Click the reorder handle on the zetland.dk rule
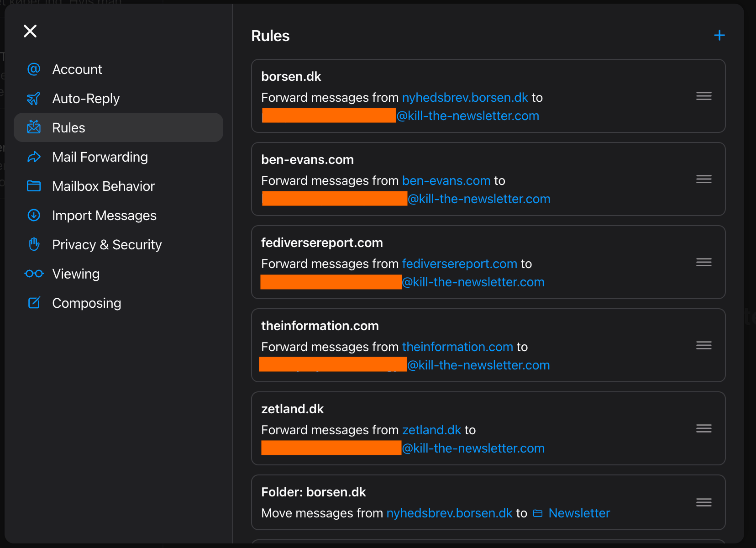Viewport: 756px width, 548px height. click(703, 428)
